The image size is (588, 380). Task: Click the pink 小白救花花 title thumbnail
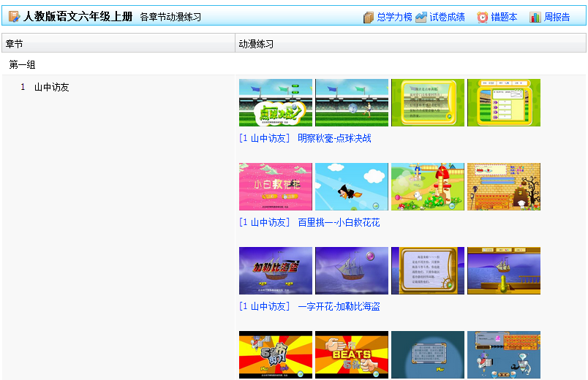pyautogui.click(x=276, y=187)
